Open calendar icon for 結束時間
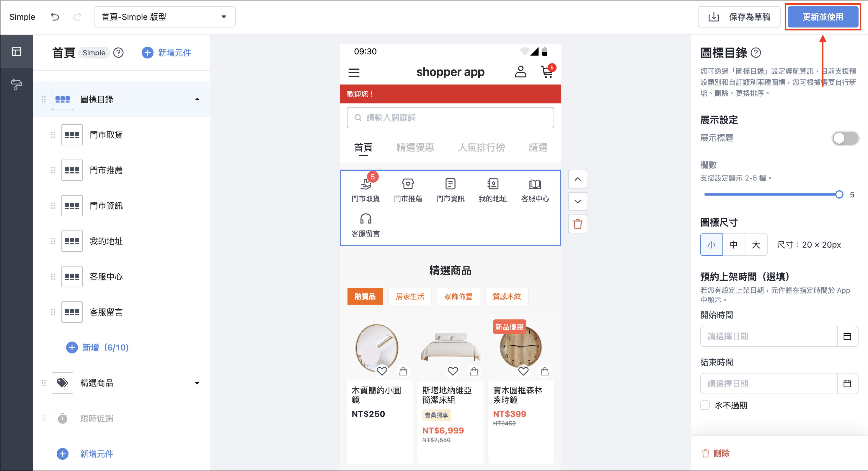The image size is (868, 471). [847, 383]
